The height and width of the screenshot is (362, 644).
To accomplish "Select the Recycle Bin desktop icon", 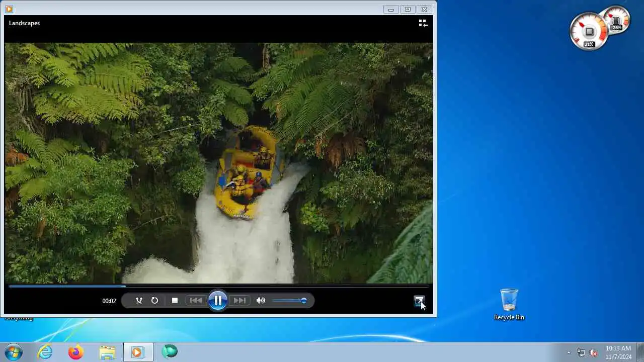I will 509,304.
